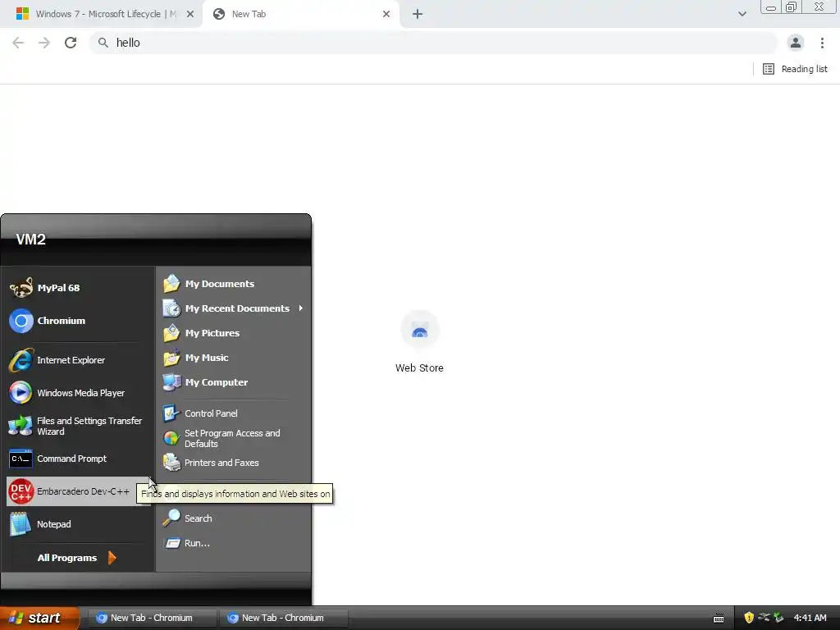Open My Documents folder
840x630 pixels.
tap(233, 283)
